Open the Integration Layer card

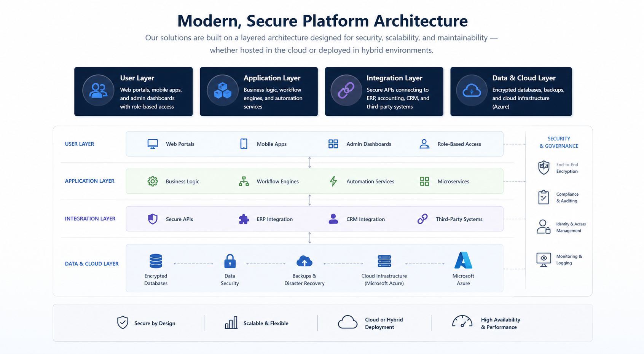(x=384, y=91)
